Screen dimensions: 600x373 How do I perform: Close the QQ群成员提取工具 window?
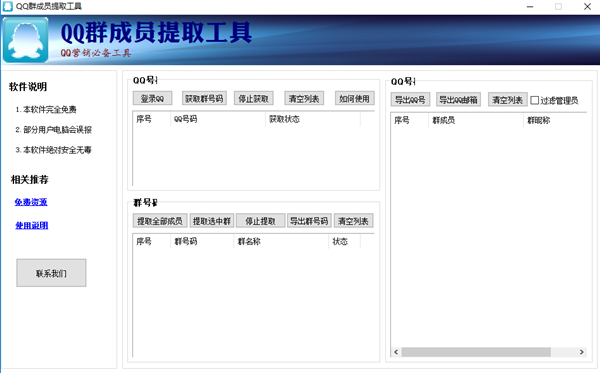[x=587, y=7]
